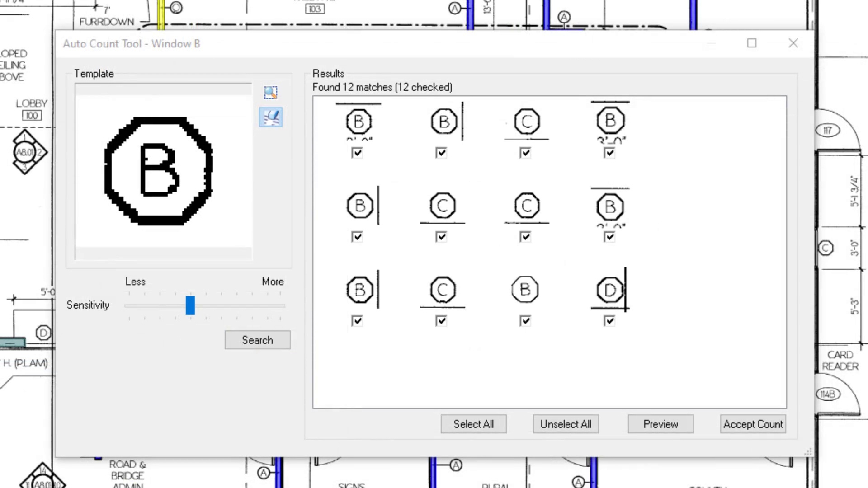Maximize the Auto Count Tool dialog

click(751, 43)
